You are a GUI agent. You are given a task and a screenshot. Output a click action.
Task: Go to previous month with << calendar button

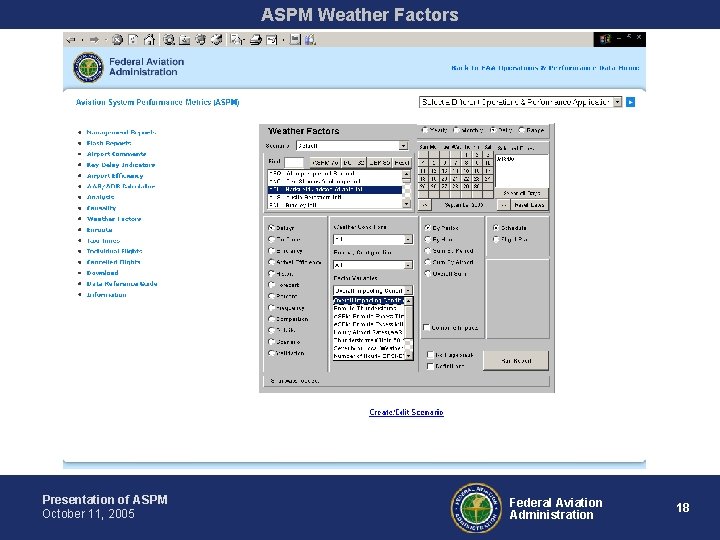(425, 205)
